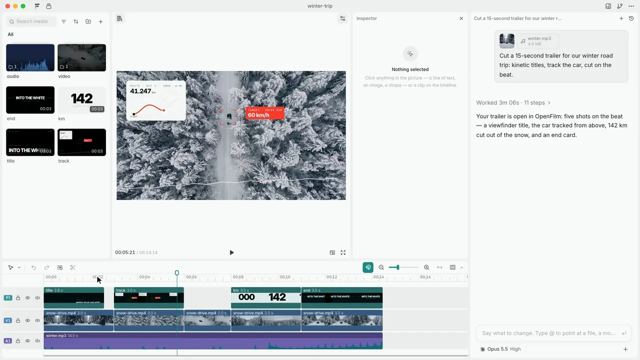Click the panel layout icon in title bar
This screenshot has width=640, height=360.
pyautogui.click(x=608, y=6)
